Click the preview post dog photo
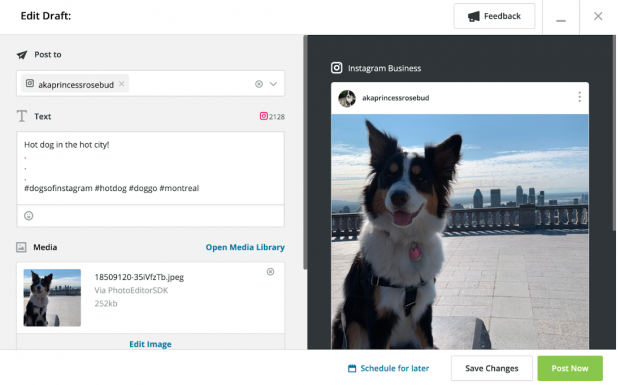 tap(459, 232)
